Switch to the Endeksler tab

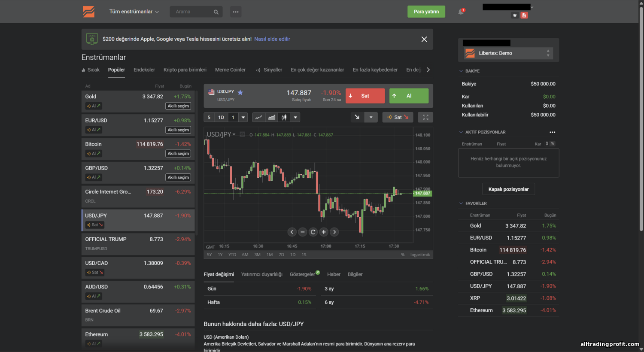[144, 70]
